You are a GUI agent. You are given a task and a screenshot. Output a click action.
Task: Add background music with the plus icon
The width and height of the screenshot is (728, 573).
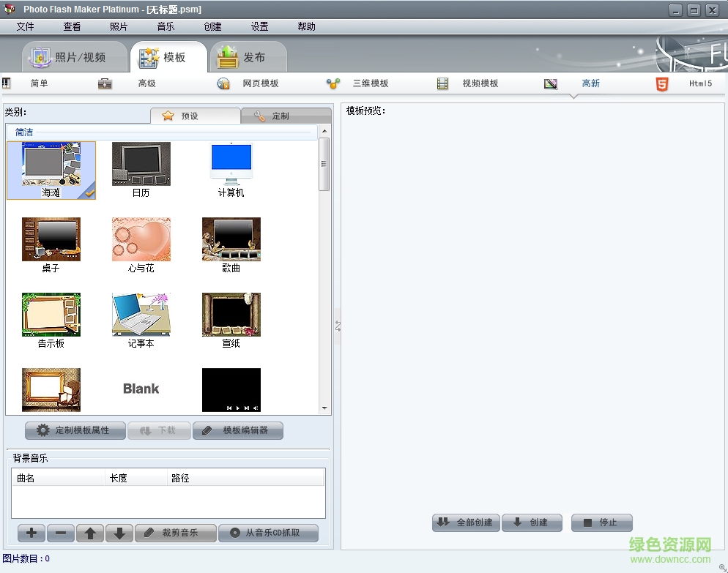31,533
